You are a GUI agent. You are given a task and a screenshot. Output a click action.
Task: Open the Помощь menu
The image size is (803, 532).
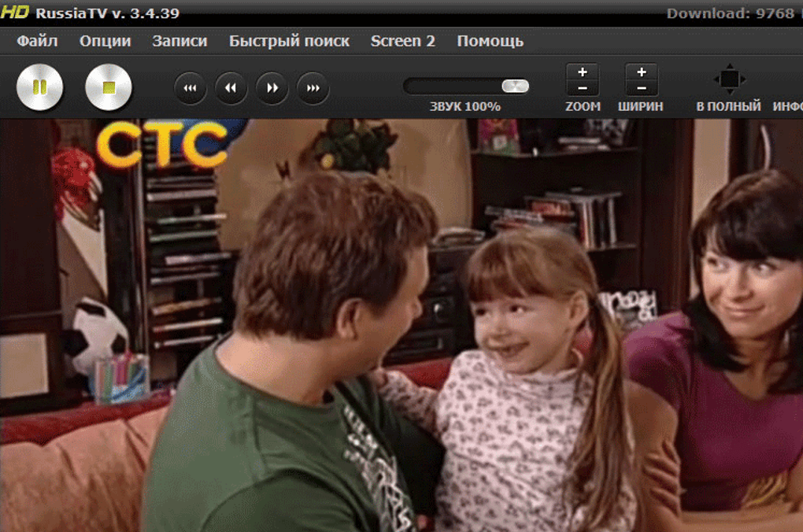(490, 41)
